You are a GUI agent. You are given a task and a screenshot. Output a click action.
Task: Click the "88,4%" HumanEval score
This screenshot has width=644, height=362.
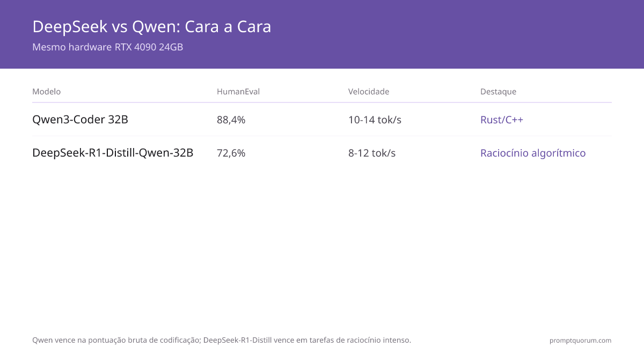click(x=231, y=120)
